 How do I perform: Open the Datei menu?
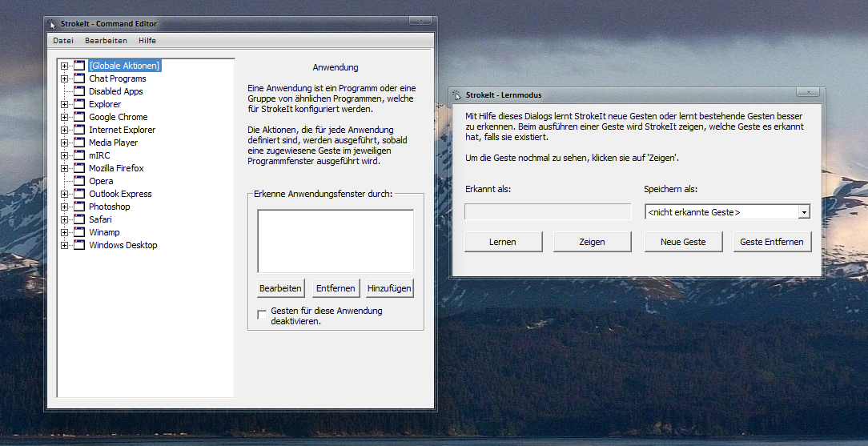[63, 40]
